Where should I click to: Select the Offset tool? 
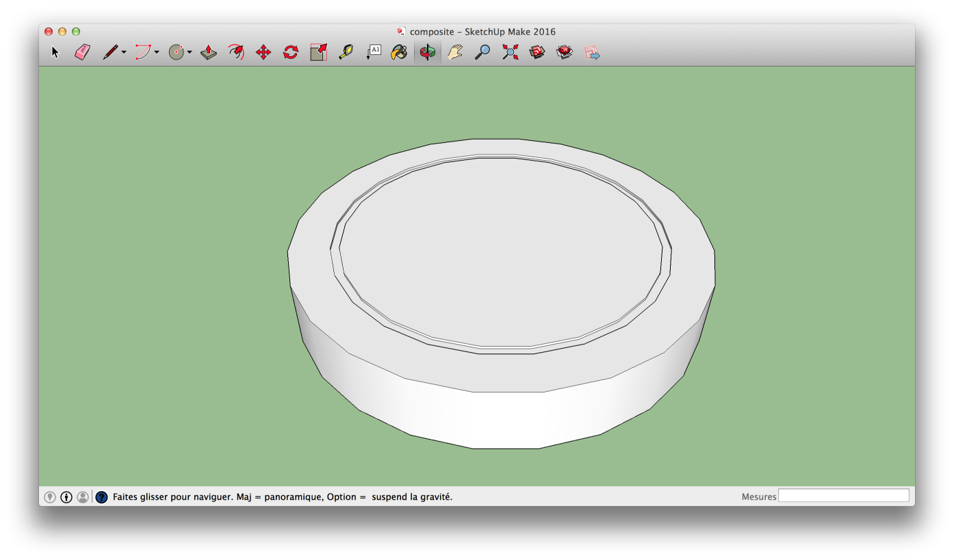tap(236, 52)
